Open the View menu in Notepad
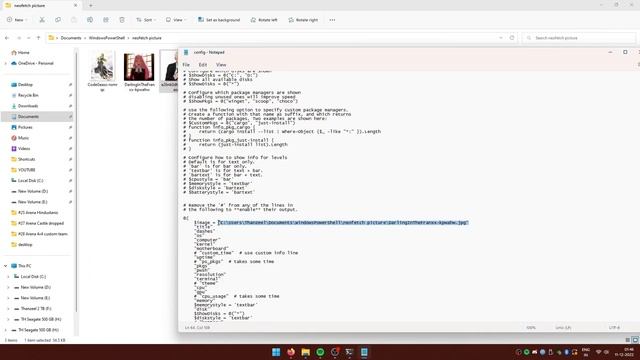 click(221, 65)
